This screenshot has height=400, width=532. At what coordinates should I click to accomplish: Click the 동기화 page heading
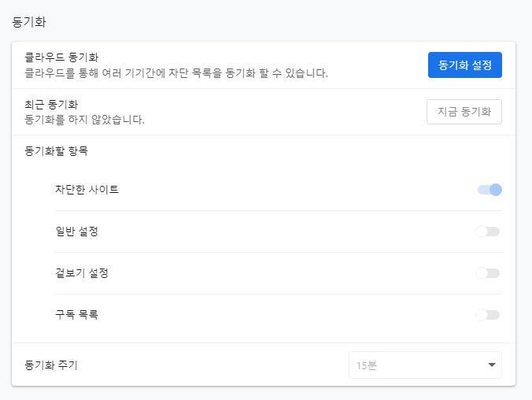click(x=29, y=22)
